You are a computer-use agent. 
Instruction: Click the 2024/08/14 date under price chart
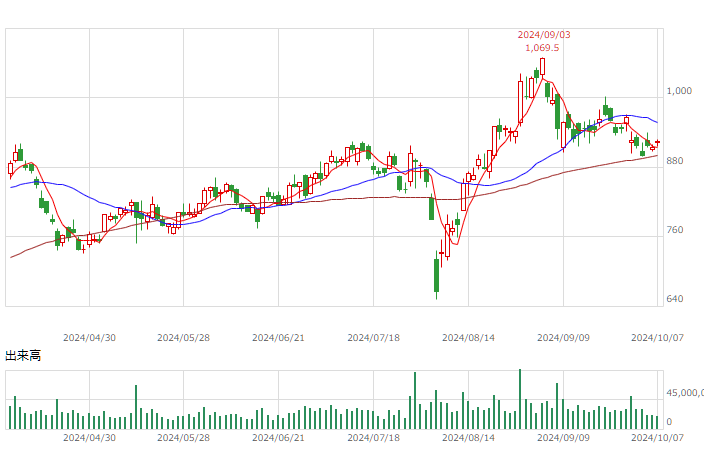point(468,338)
